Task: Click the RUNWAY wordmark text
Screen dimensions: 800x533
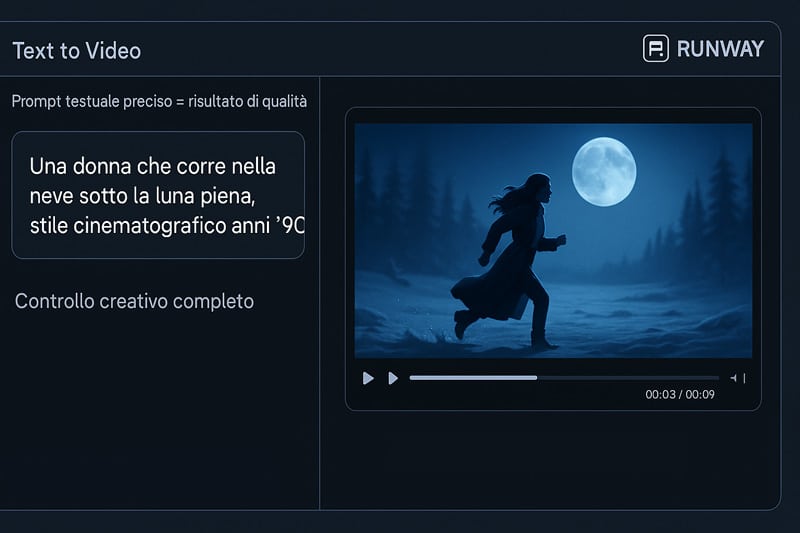Action: [x=720, y=49]
